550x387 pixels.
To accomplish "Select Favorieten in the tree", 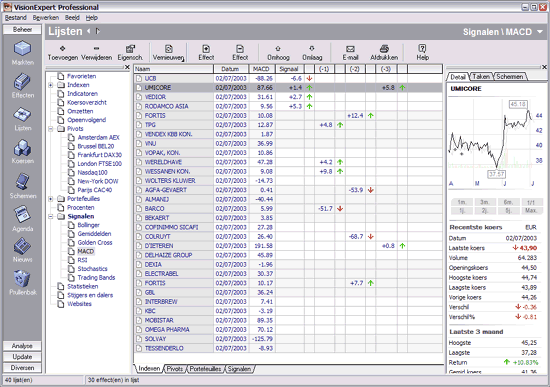I will click(x=81, y=76).
